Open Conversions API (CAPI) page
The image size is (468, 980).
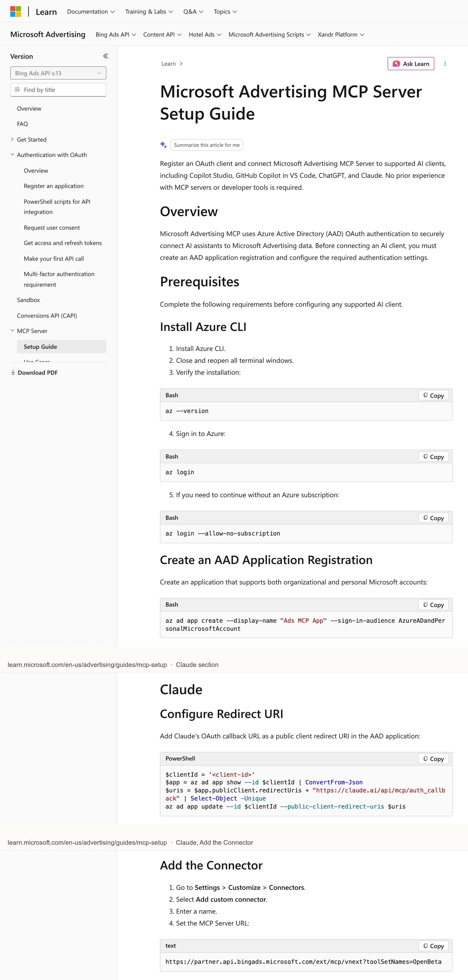click(x=47, y=315)
